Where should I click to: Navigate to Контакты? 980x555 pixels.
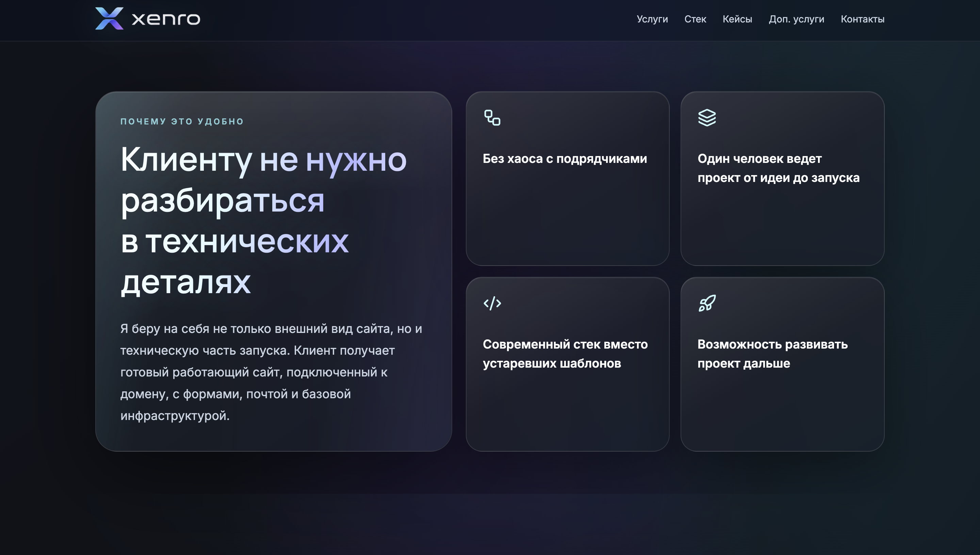[863, 19]
